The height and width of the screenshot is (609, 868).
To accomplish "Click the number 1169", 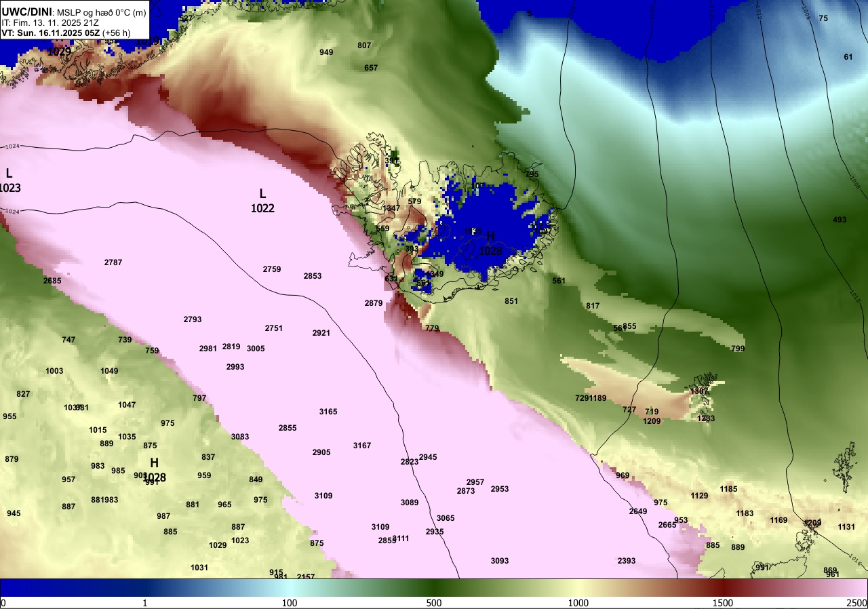I will (x=778, y=520).
